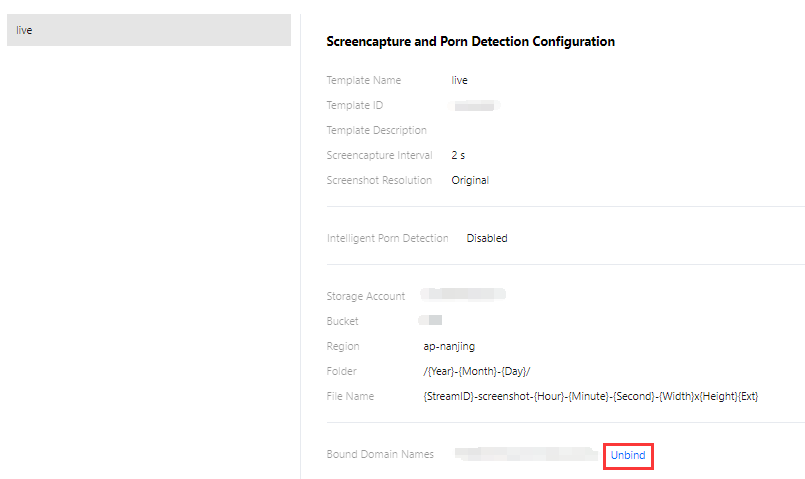Click the blurred Template ID value
This screenshot has height=479, width=805.
pos(477,105)
